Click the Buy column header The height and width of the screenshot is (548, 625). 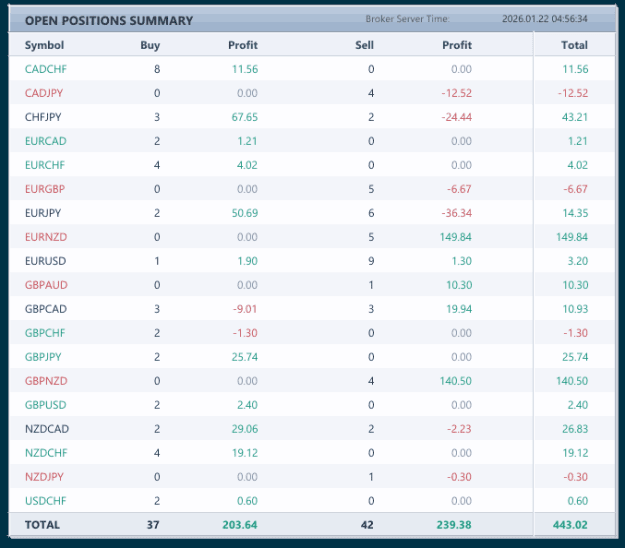(150, 45)
